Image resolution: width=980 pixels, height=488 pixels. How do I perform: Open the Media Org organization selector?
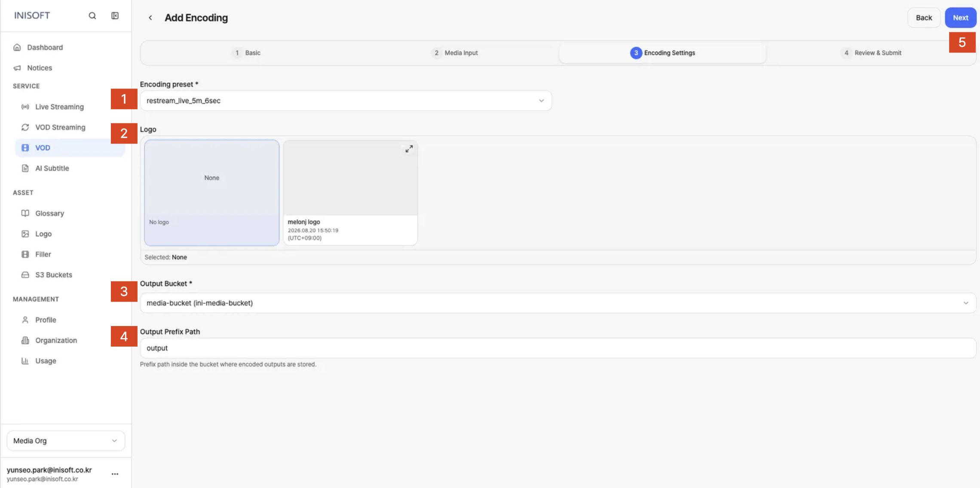66,441
